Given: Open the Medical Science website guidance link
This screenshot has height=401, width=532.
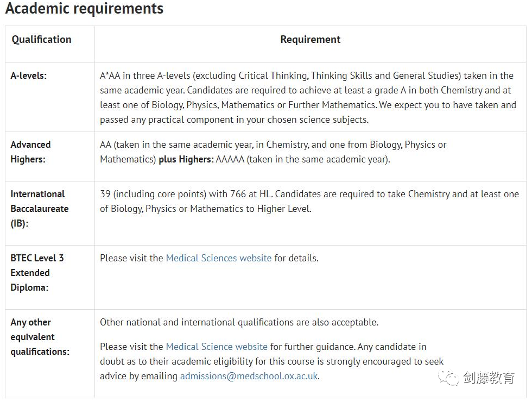Looking at the screenshot, I should [x=217, y=347].
